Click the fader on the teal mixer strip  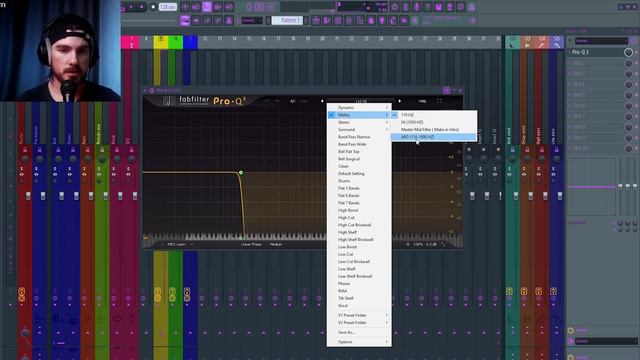click(x=516, y=196)
